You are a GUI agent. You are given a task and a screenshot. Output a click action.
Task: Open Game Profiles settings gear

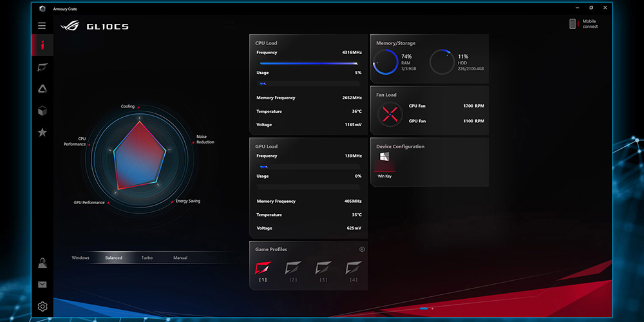[362, 249]
